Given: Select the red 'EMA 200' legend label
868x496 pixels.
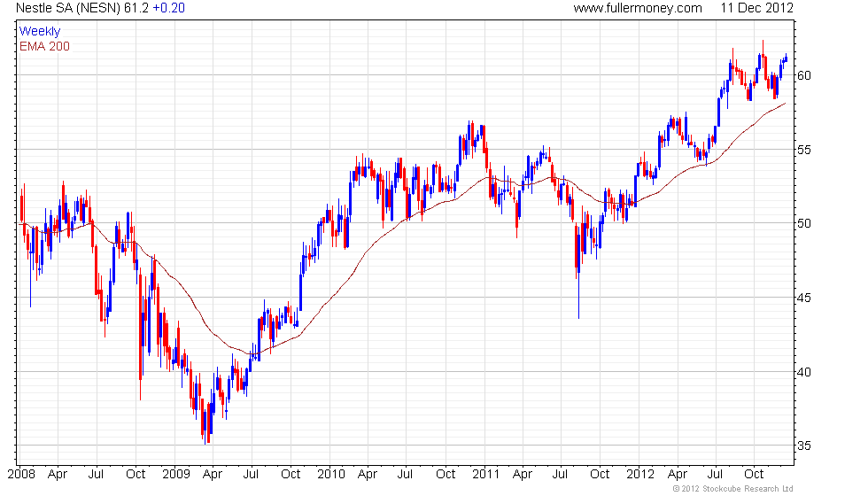Looking at the screenshot, I should pyautogui.click(x=45, y=46).
